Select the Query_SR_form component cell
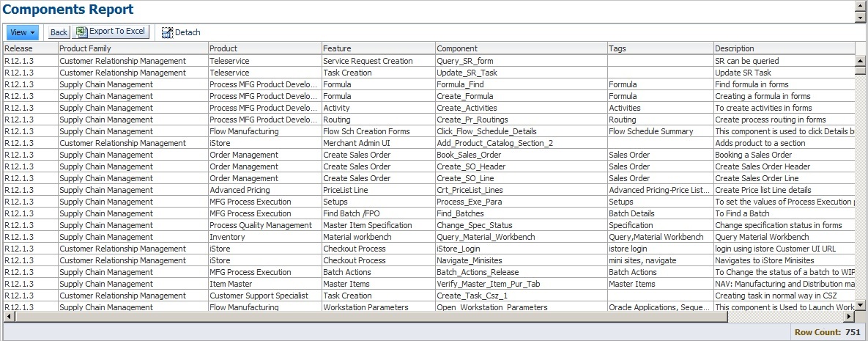This screenshot has width=868, height=341. (522, 61)
